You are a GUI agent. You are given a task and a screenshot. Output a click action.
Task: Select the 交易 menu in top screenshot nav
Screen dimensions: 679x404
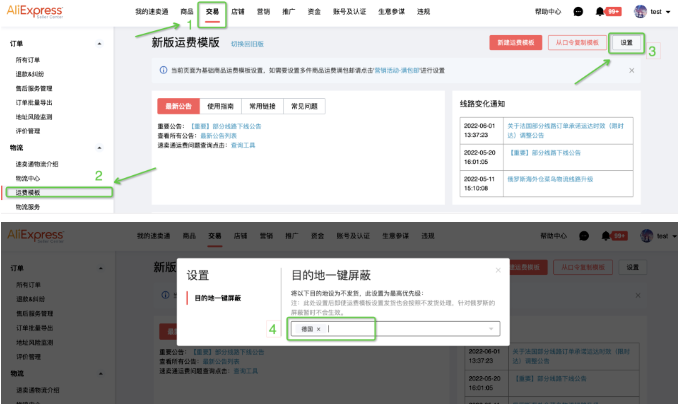(x=212, y=12)
